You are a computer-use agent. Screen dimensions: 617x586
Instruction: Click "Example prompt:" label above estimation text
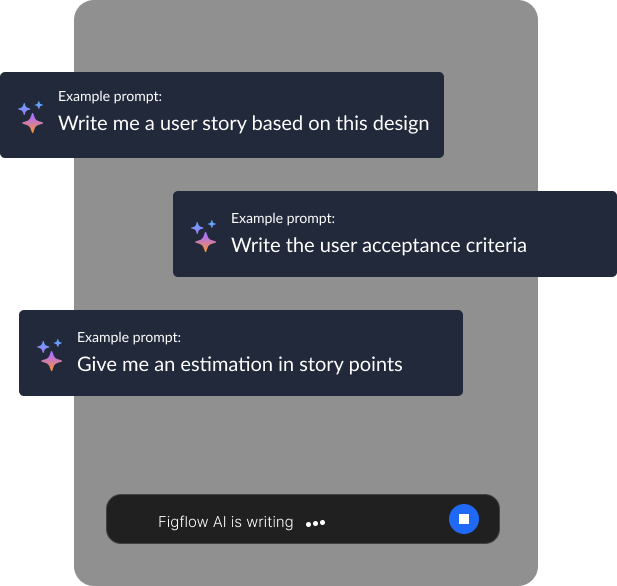click(x=129, y=337)
